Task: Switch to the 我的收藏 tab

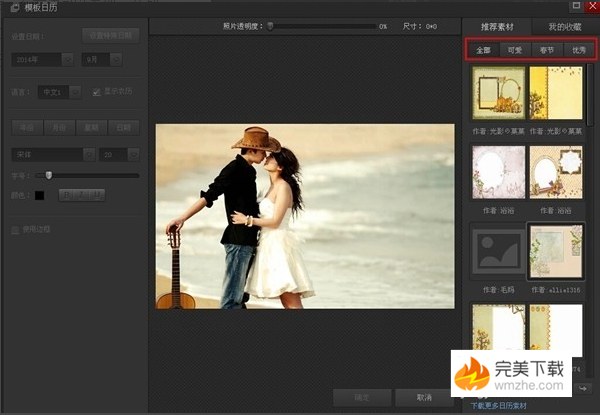Action: point(565,27)
